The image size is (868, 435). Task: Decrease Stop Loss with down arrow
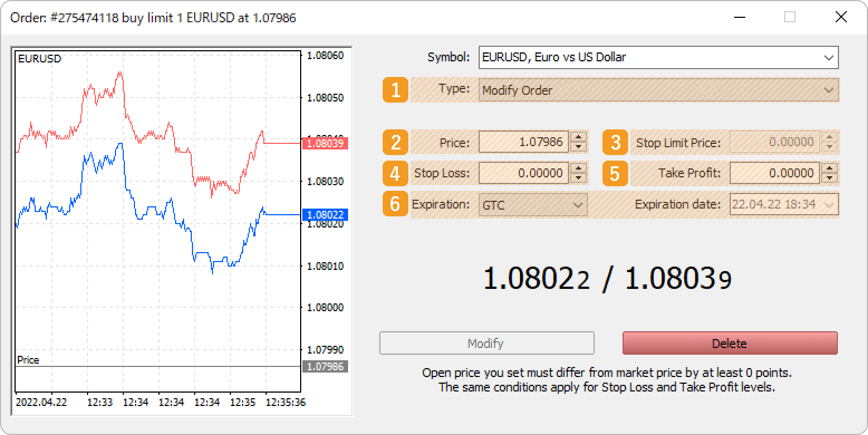[579, 178]
